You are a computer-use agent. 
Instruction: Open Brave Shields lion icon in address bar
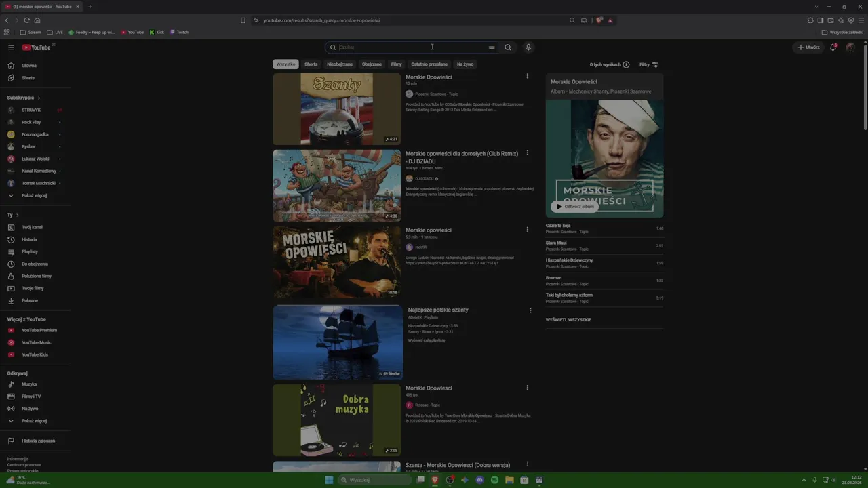pyautogui.click(x=599, y=20)
